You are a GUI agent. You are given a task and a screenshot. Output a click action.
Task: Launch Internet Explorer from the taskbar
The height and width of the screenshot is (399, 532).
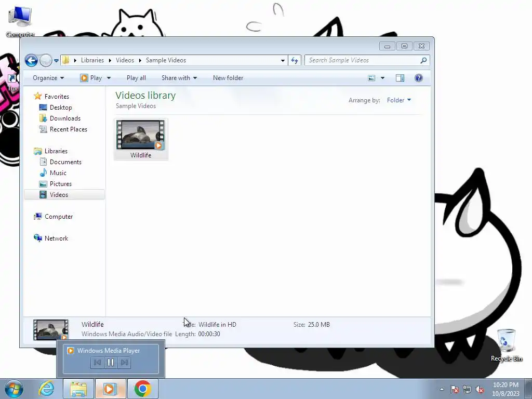point(46,389)
